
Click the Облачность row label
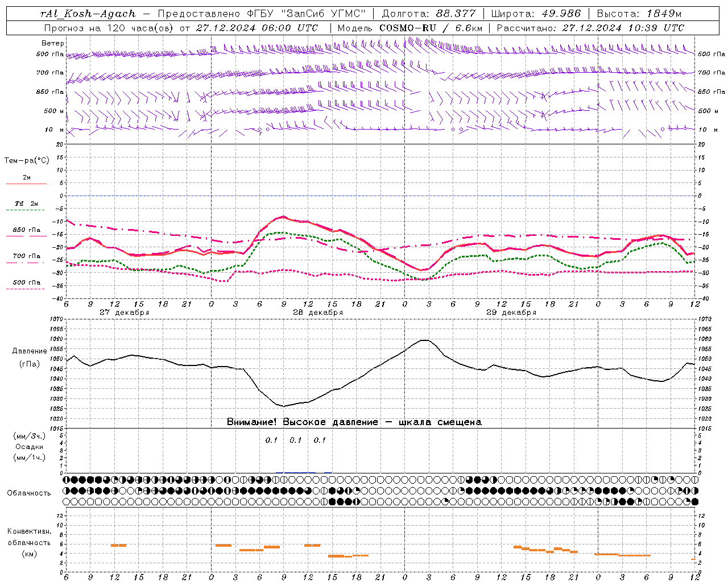click(29, 493)
